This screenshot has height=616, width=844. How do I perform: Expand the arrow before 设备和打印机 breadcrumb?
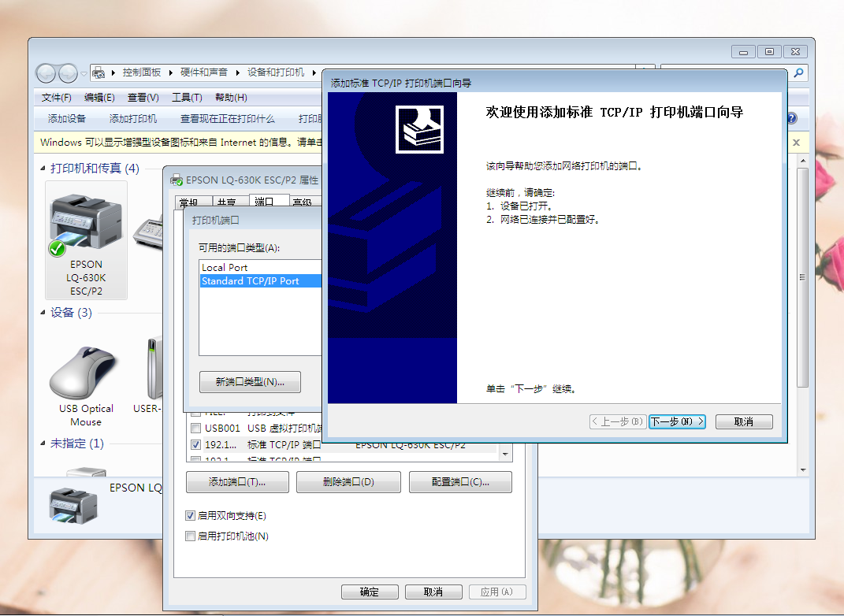tap(237, 72)
